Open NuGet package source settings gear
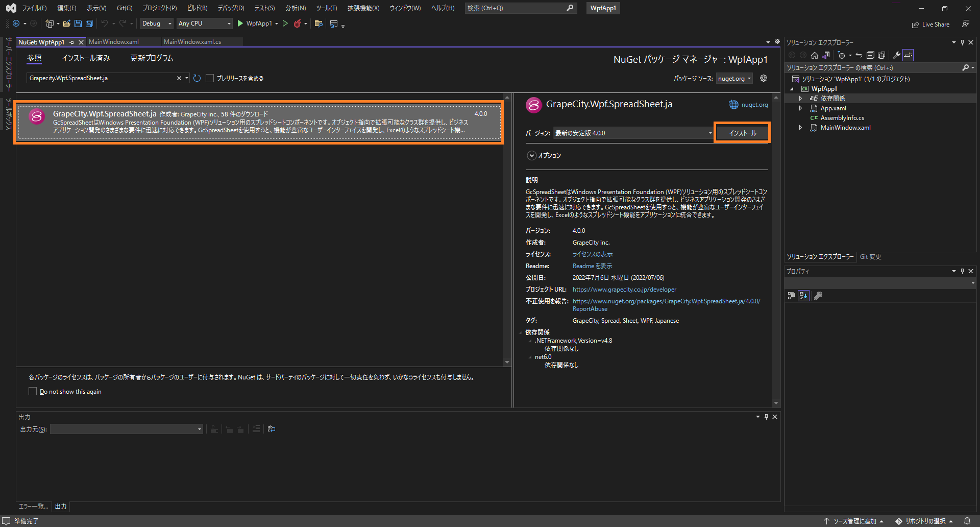Viewport: 980px width, 527px height. pos(764,78)
